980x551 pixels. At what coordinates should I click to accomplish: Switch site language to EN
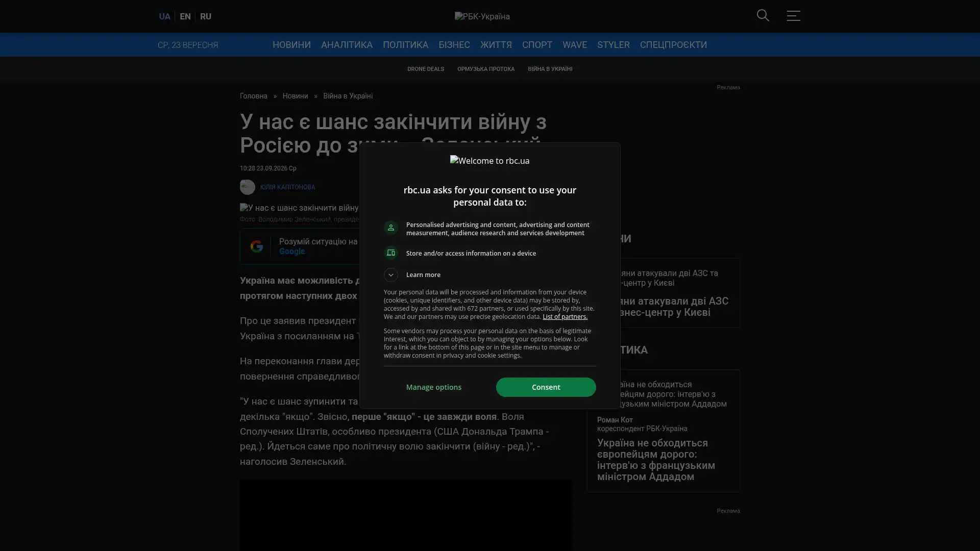coord(185,16)
